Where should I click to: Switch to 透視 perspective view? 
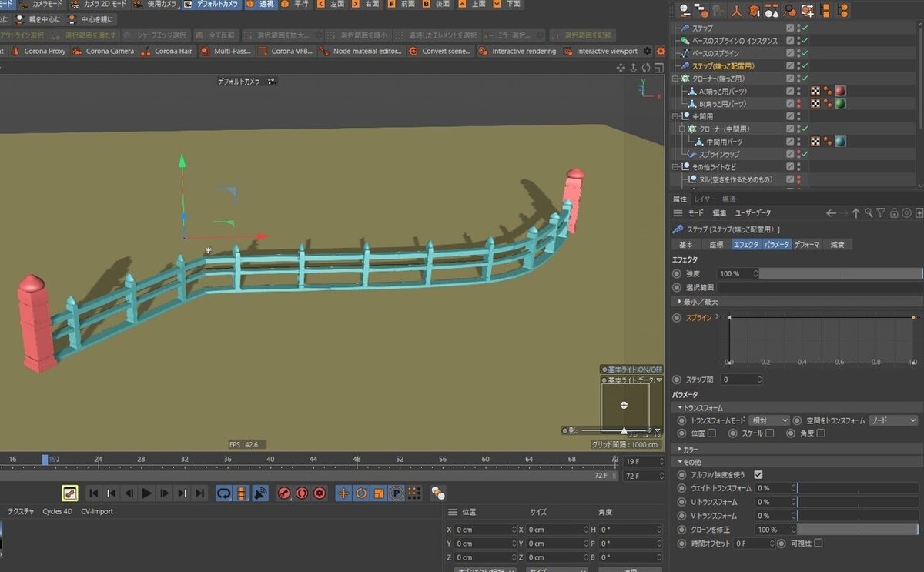click(260, 4)
